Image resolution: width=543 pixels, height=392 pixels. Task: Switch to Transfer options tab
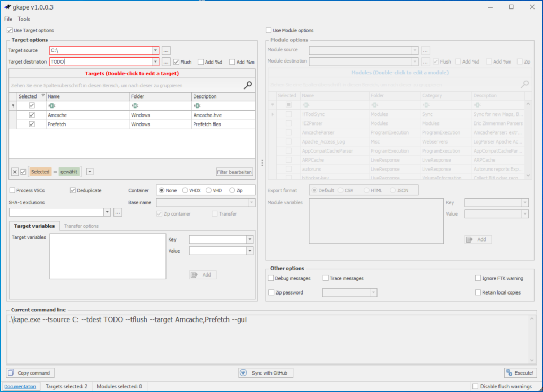(81, 226)
